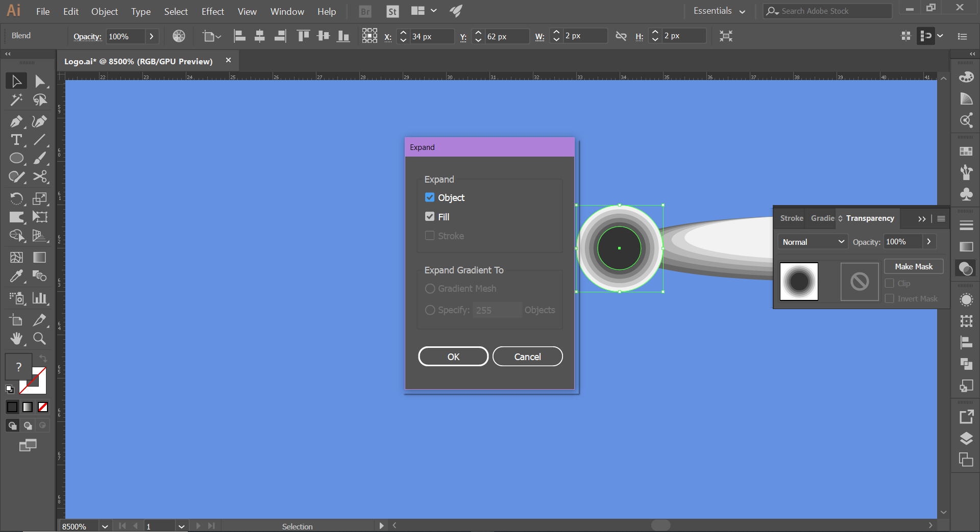Select the Paintbrush tool
This screenshot has height=532, width=980.
40,158
